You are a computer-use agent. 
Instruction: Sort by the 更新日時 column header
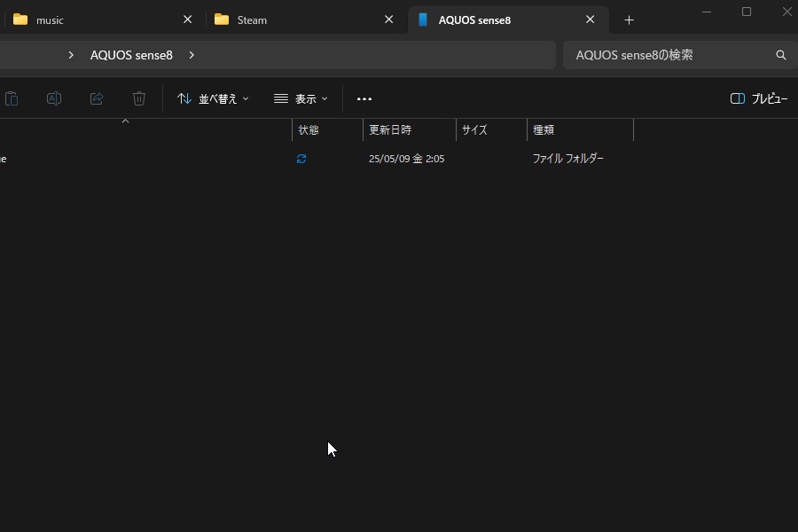coord(409,129)
